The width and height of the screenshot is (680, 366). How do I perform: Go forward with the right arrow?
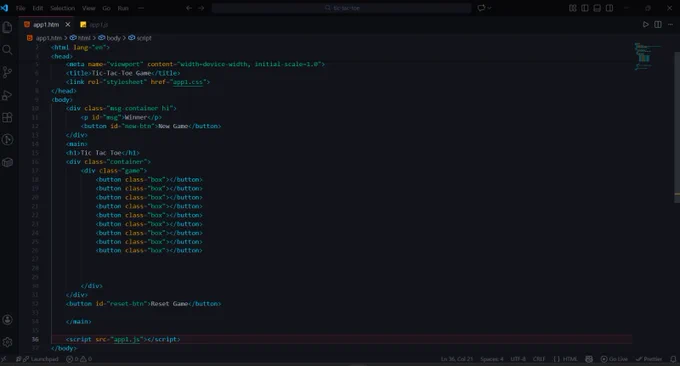tap(201, 8)
